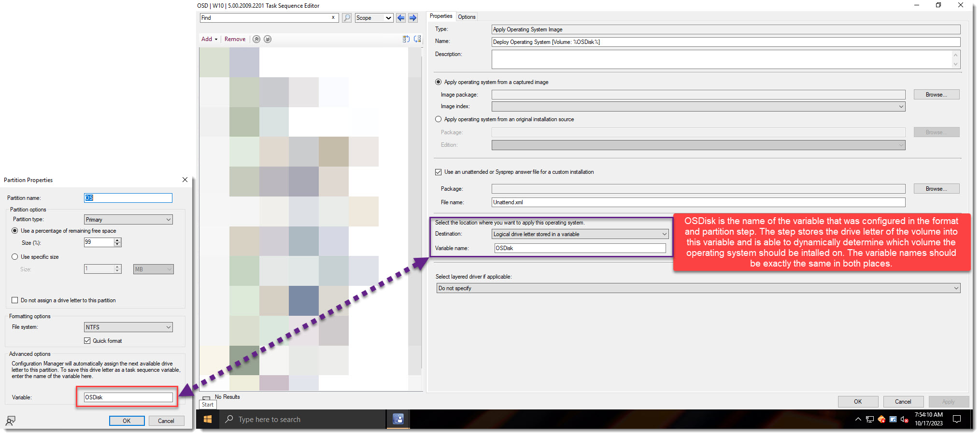Screen dimensions: 980x436
Task: Click the left tree toggle icon in the sequence toolbar
Action: (x=406, y=39)
